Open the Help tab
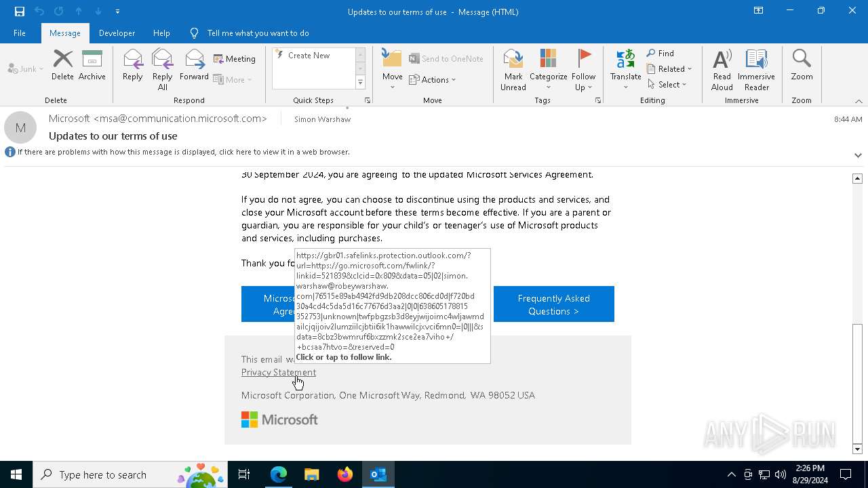 pos(161,33)
